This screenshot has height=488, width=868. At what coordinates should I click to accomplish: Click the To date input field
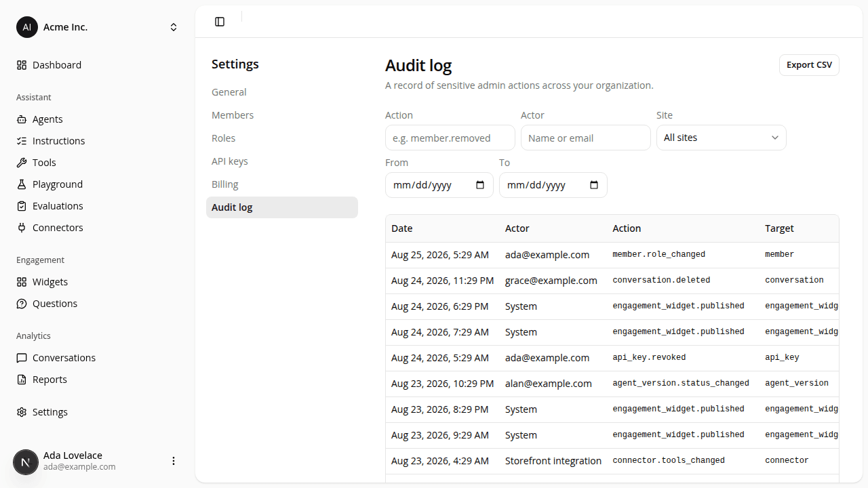pyautogui.click(x=553, y=185)
